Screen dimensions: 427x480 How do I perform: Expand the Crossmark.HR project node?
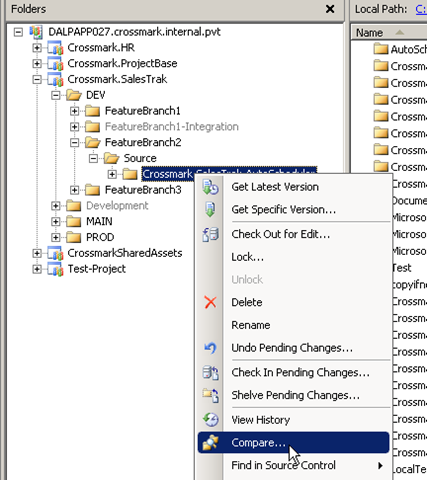[37, 48]
